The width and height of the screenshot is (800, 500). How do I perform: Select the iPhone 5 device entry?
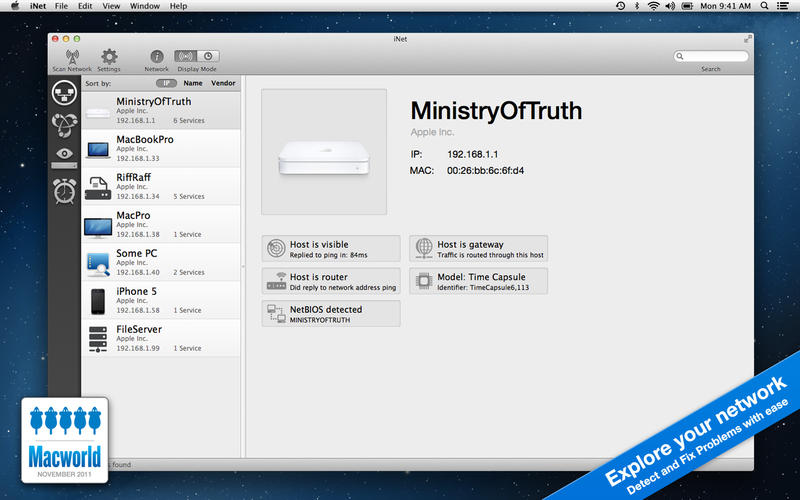[x=161, y=300]
